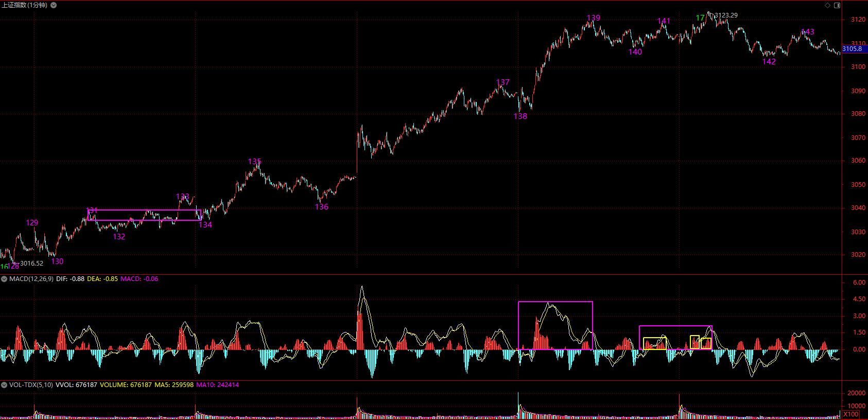Open the dropdown arrow beside 上证指数(1分钟)

55,5
